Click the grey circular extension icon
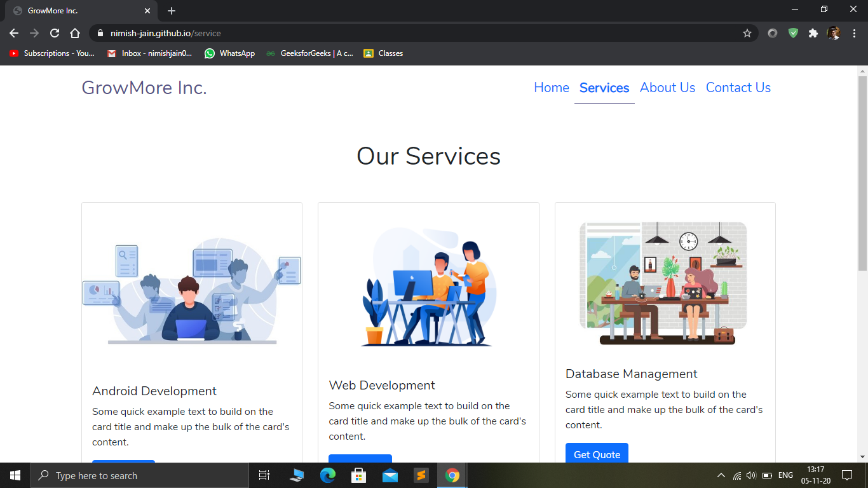868x488 pixels. [x=773, y=33]
